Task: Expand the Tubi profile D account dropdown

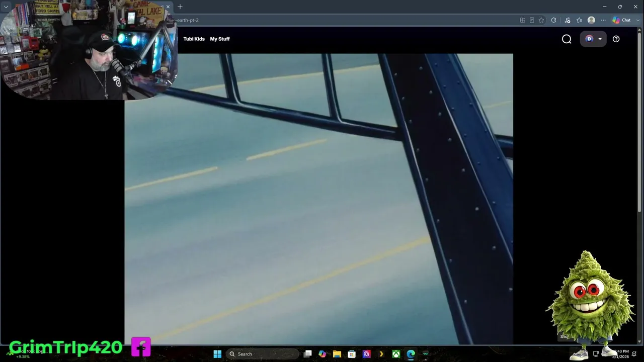Action: tap(593, 39)
